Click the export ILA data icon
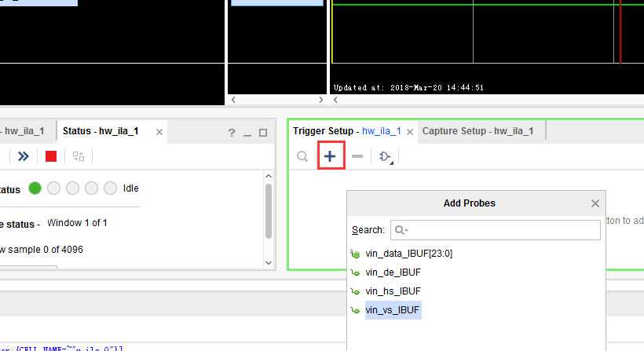644x351 pixels. click(79, 156)
